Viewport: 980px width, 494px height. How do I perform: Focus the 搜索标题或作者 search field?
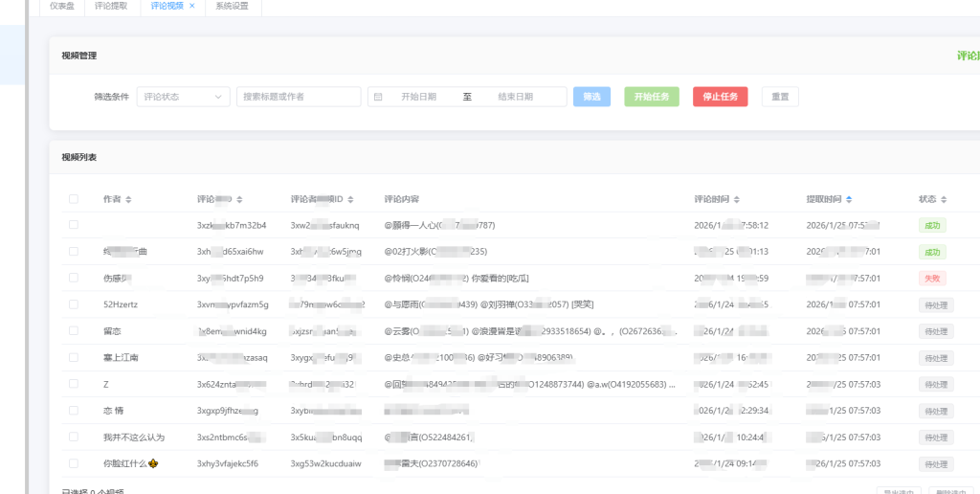coord(299,97)
